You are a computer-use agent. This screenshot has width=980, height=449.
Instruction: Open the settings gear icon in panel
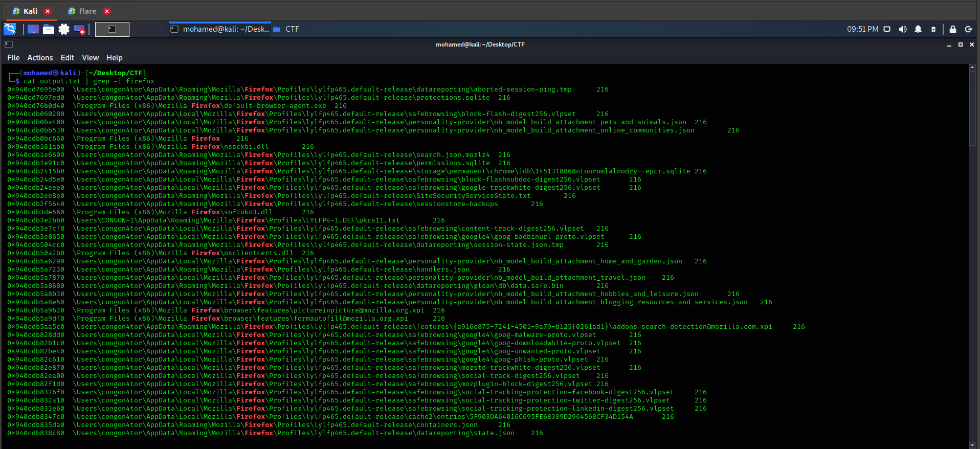64,29
